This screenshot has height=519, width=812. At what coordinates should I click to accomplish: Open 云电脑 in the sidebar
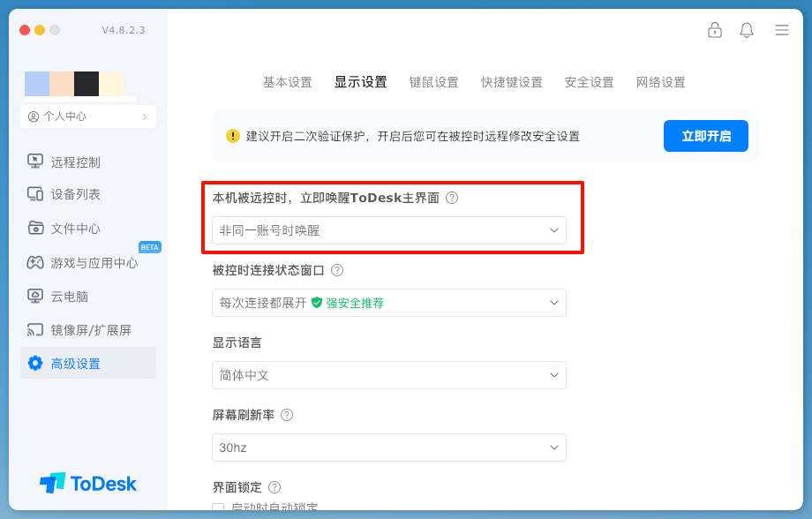pyautogui.click(x=69, y=297)
